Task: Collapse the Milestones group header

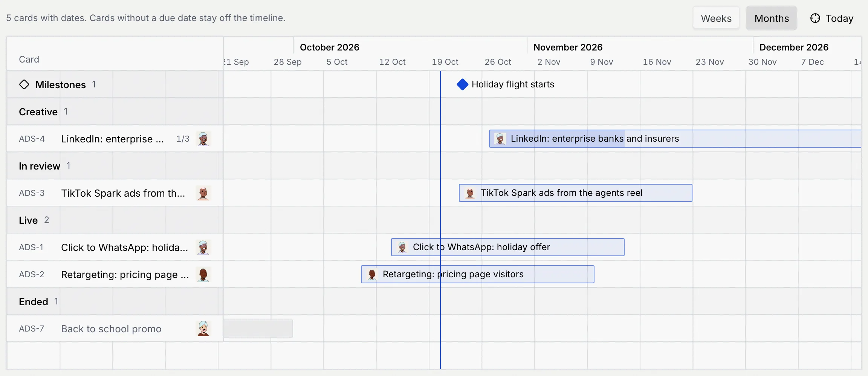Action: [115, 84]
